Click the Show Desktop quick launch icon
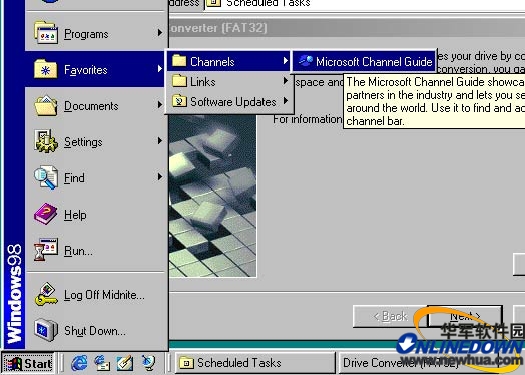The image size is (525, 375). click(x=124, y=363)
